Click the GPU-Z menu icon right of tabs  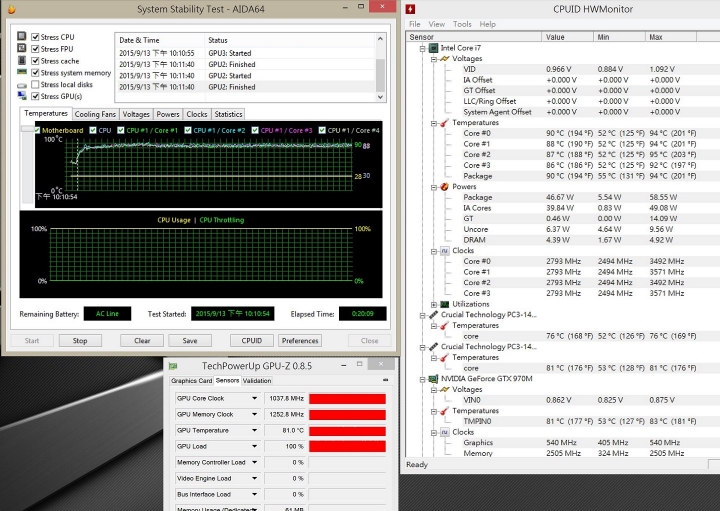pos(385,380)
